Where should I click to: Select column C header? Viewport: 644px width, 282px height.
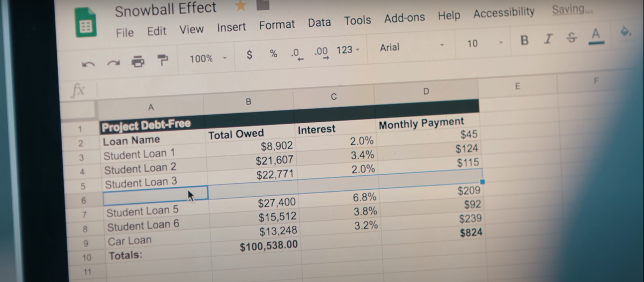click(333, 97)
